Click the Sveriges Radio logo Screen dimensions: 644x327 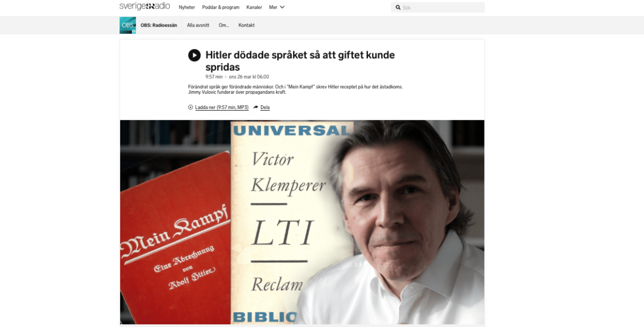145,7
